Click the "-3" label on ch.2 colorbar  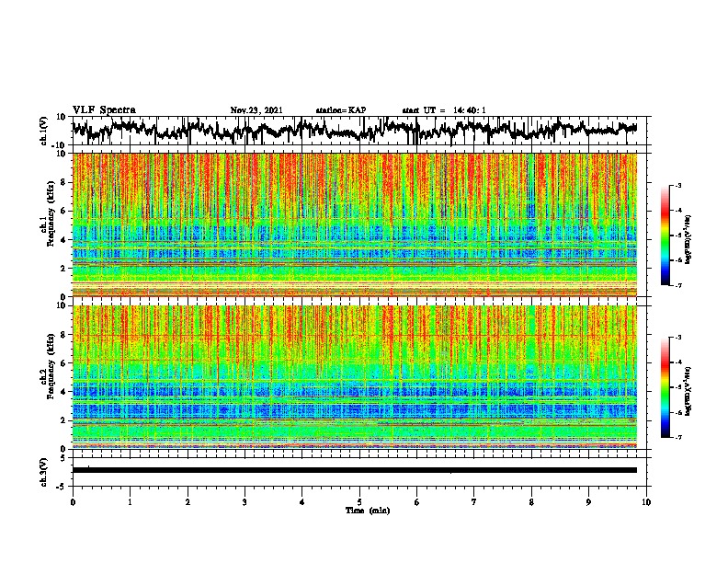(678, 338)
